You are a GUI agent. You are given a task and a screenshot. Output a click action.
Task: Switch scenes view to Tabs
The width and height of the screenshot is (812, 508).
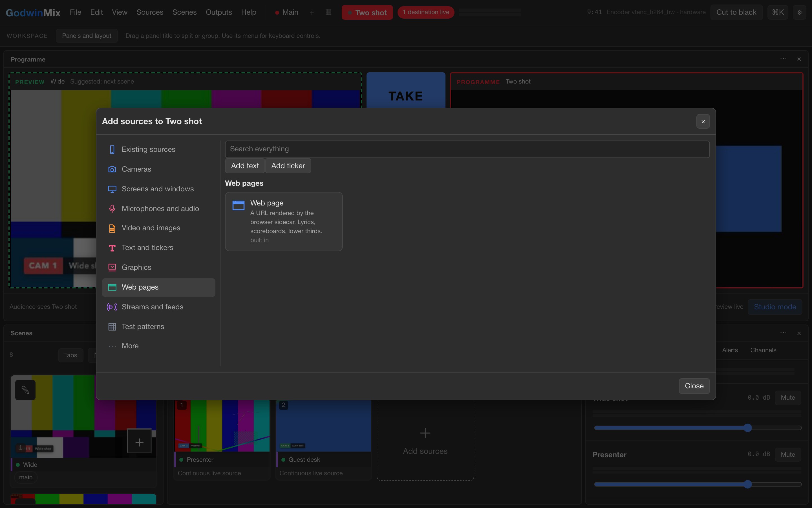click(x=70, y=355)
